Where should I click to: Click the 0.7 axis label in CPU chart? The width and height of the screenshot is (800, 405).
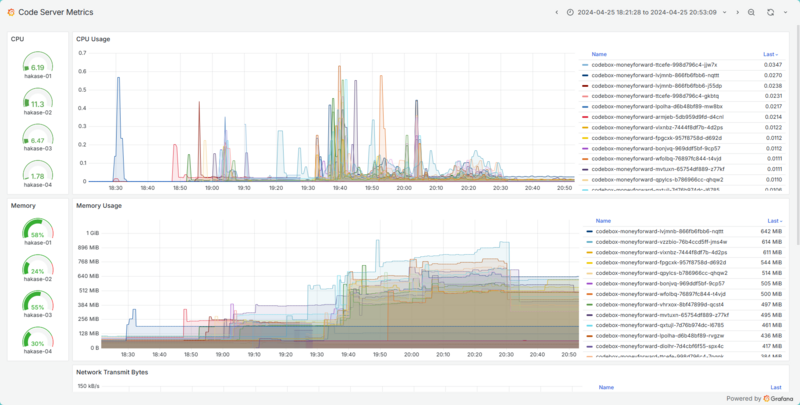82,53
